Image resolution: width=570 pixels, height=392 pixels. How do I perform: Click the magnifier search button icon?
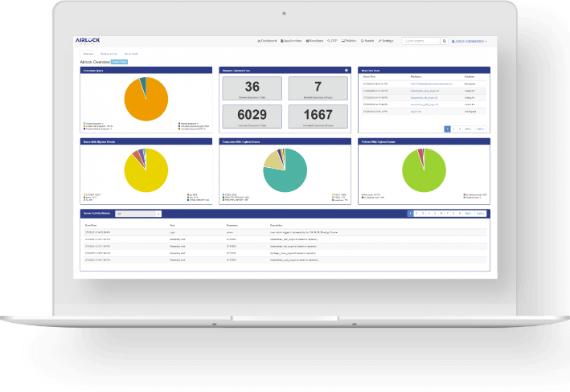coord(445,41)
